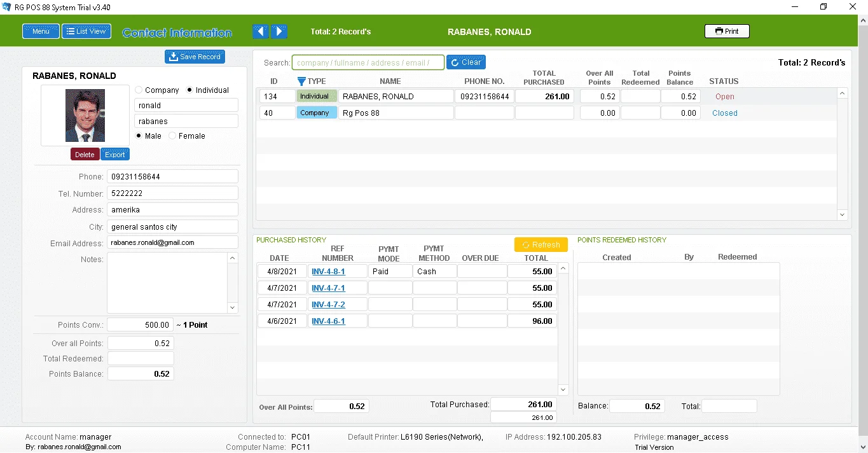Screen dimensions: 868x453
Task: Edit the Phone field
Action: point(173,177)
